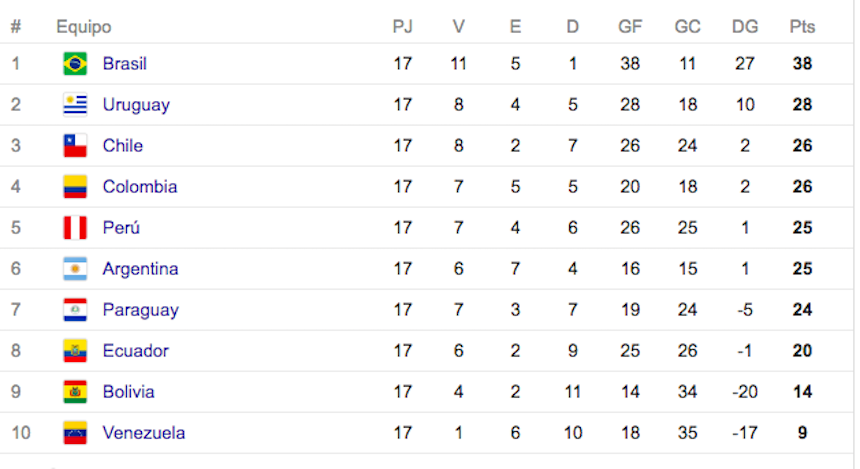Click Brasil's 38 points value
Image resolution: width=860 pixels, height=469 pixels.
pyautogui.click(x=802, y=64)
